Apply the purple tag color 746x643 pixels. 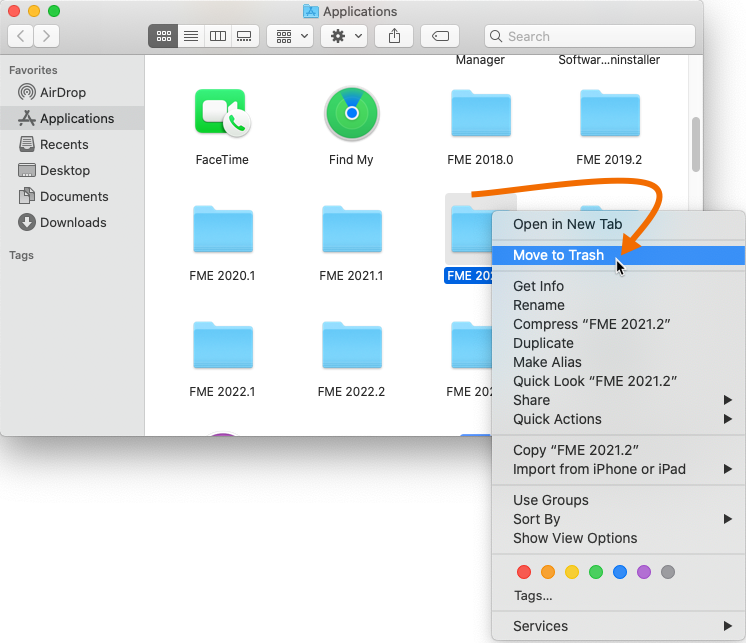coord(644,572)
